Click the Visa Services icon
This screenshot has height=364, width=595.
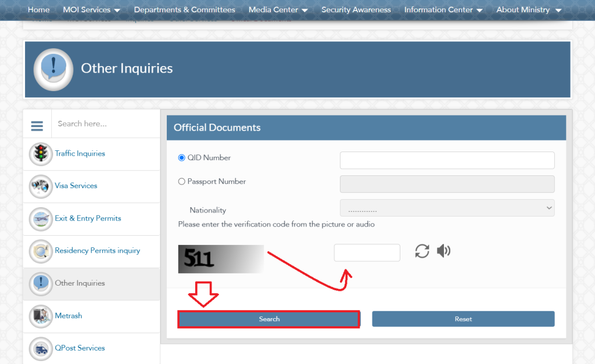pos(41,186)
